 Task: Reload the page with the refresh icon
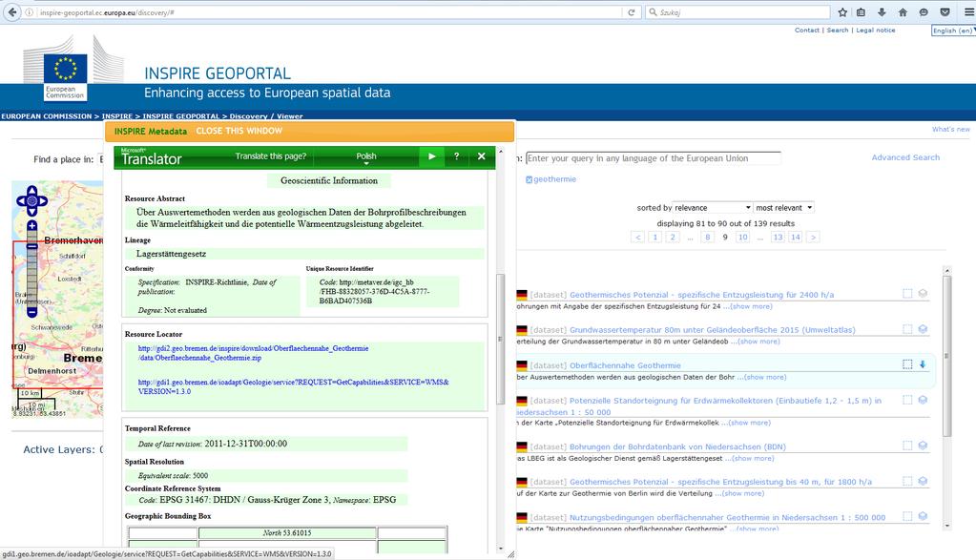coord(632,11)
